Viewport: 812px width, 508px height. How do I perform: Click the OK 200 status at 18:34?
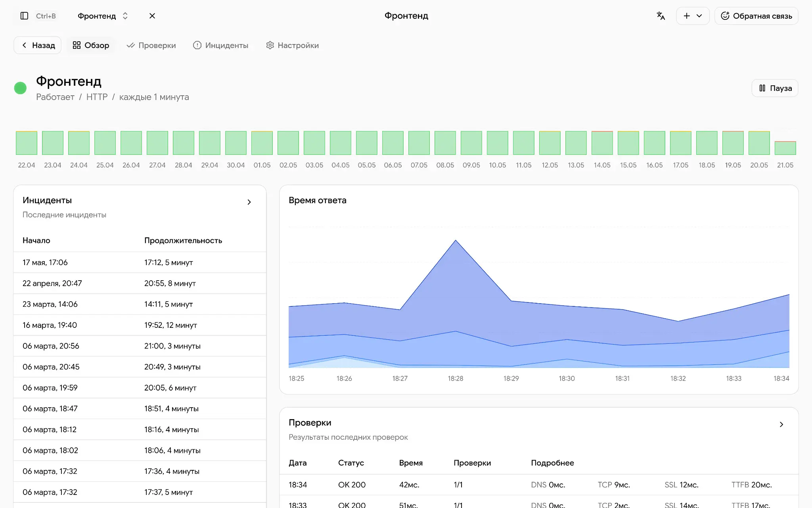pyautogui.click(x=352, y=485)
